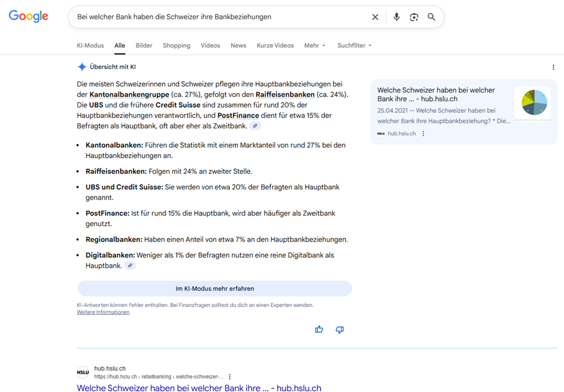Click the source link icon after Zweitbank
The image size is (564, 392).
[x=255, y=126]
